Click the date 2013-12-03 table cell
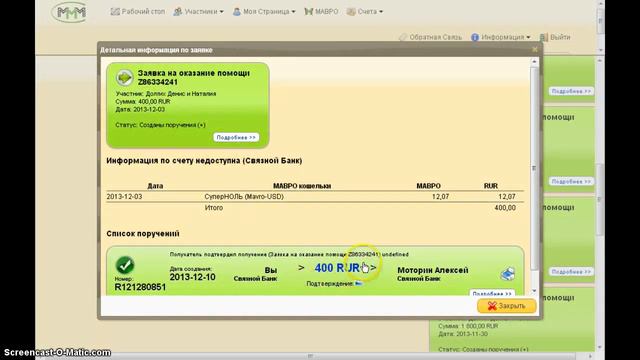The image size is (640, 360). pyautogui.click(x=124, y=197)
